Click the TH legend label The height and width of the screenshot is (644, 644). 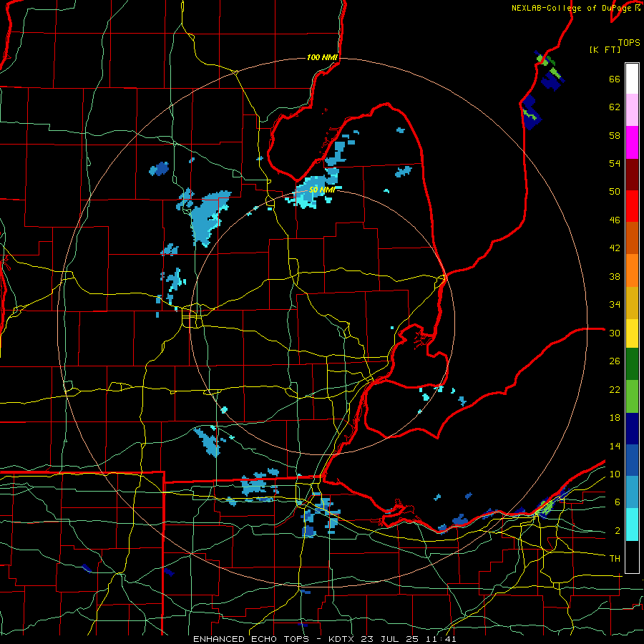(615, 559)
